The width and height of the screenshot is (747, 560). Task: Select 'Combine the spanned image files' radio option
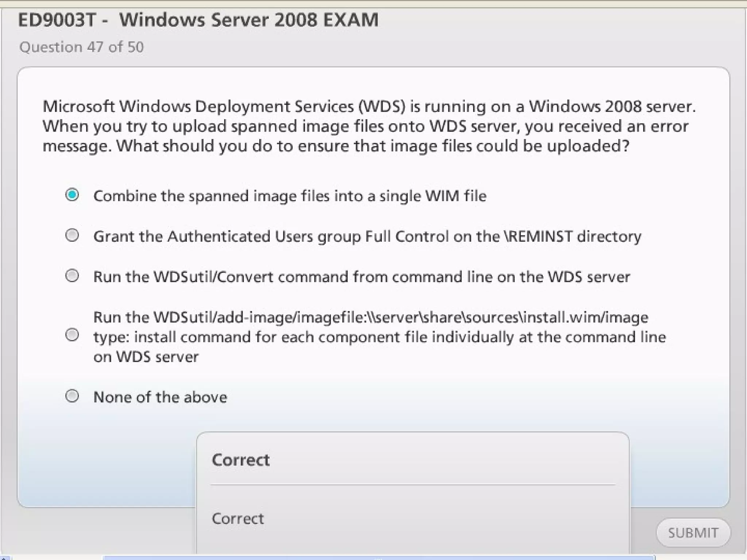tap(72, 195)
